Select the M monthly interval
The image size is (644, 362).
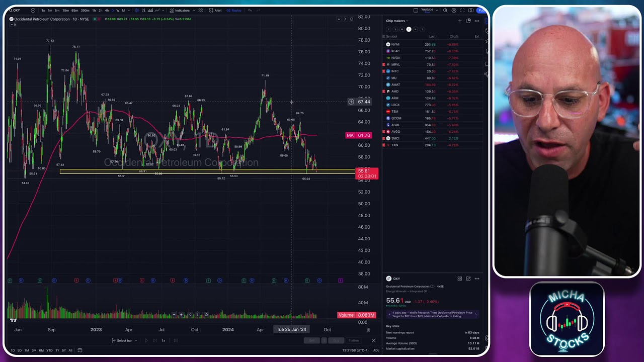123,10
